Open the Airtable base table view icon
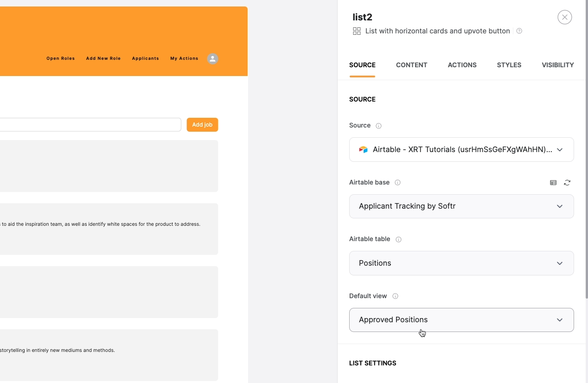The width and height of the screenshot is (588, 383). coord(553,183)
